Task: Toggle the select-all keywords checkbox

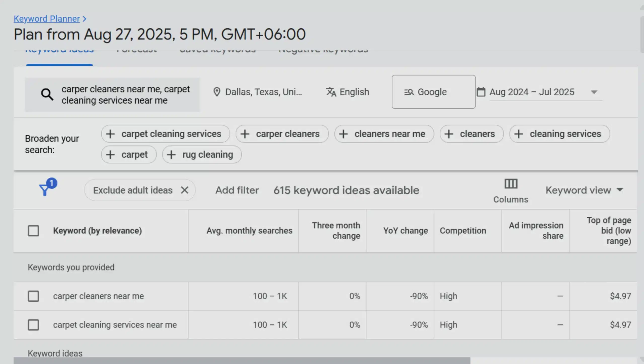Action: (33, 231)
